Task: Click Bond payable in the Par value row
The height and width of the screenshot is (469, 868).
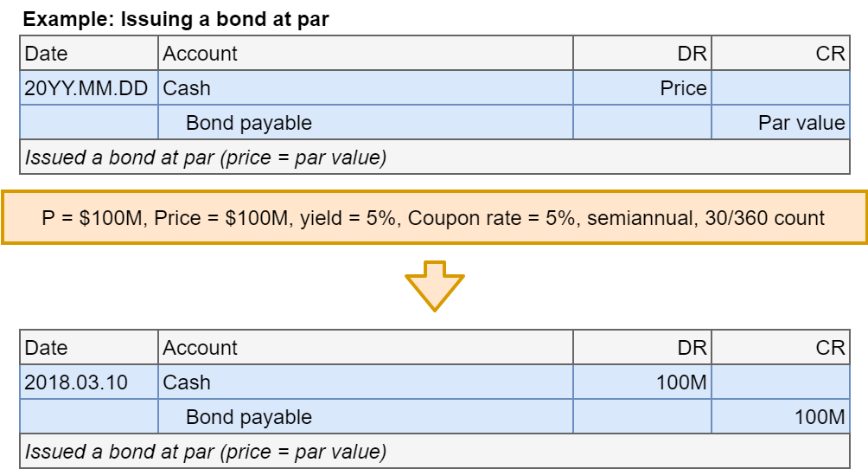Action: pos(365,123)
